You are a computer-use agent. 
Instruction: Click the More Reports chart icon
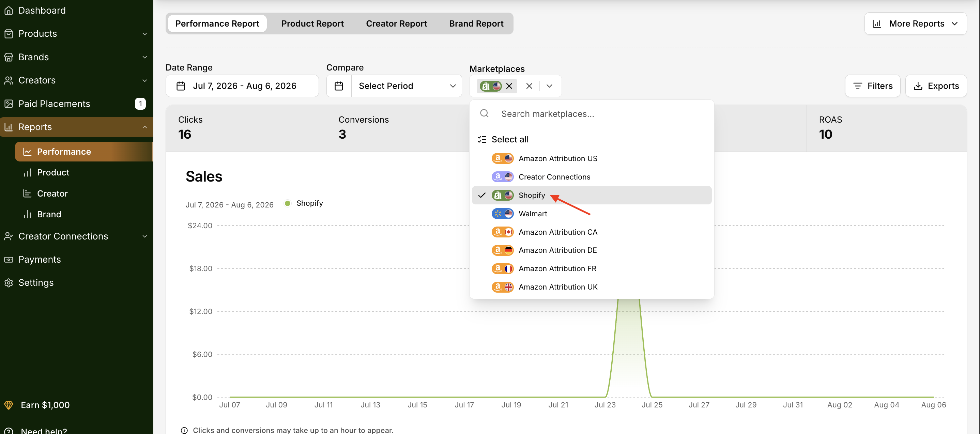877,24
